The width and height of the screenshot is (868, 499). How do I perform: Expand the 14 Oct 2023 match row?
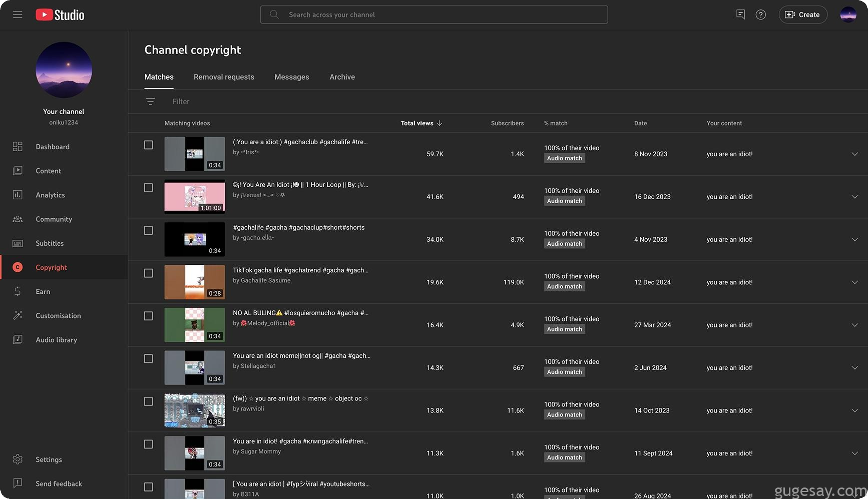[855, 411]
